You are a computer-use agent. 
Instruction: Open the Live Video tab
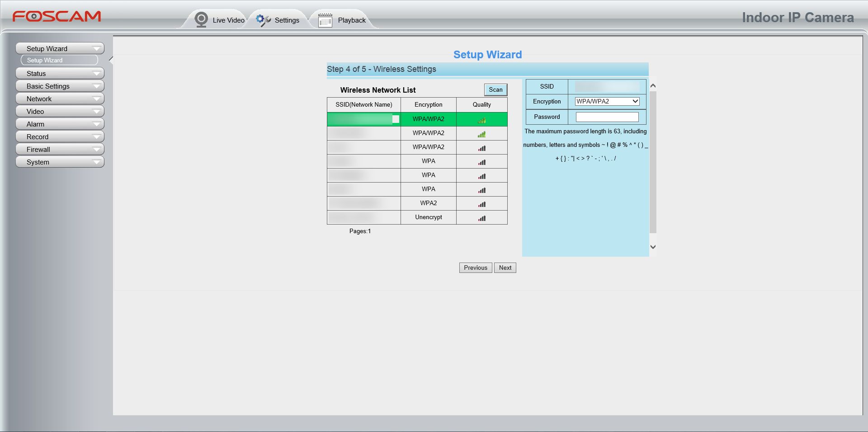220,20
